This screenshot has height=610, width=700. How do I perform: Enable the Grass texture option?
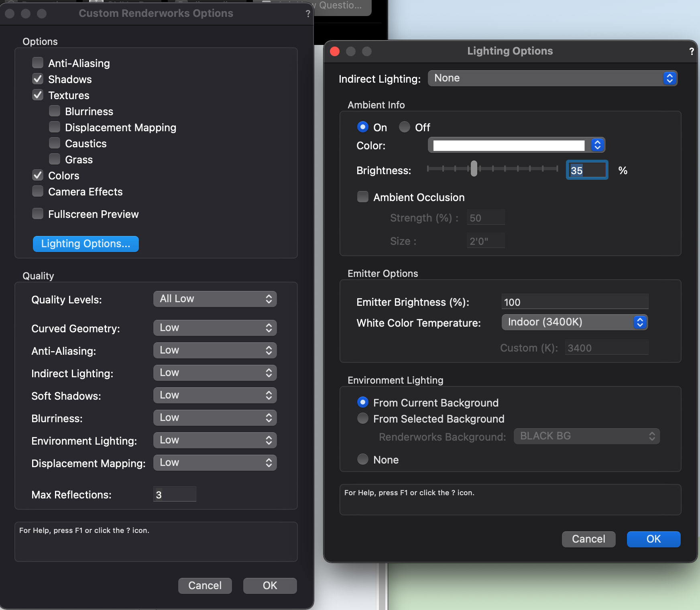coord(55,159)
